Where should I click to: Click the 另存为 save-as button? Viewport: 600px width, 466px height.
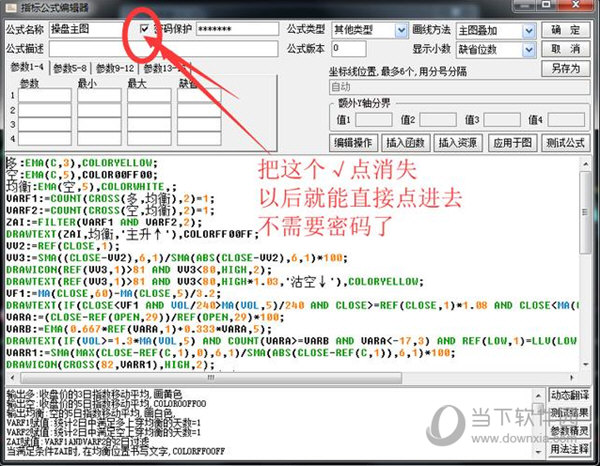565,69
